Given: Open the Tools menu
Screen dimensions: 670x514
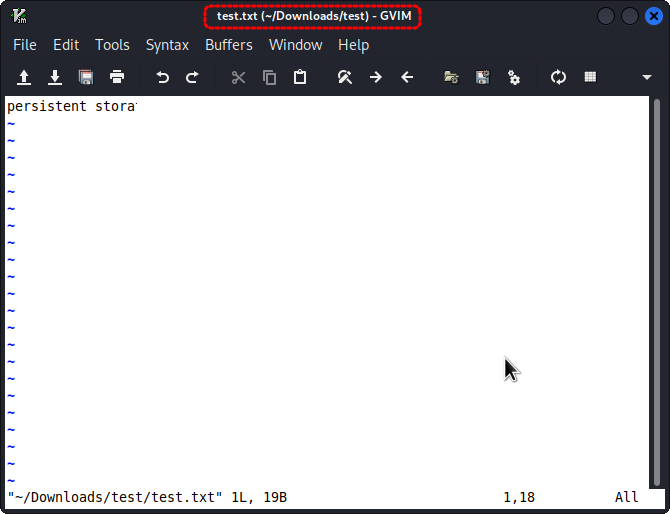Looking at the screenshot, I should 112,45.
